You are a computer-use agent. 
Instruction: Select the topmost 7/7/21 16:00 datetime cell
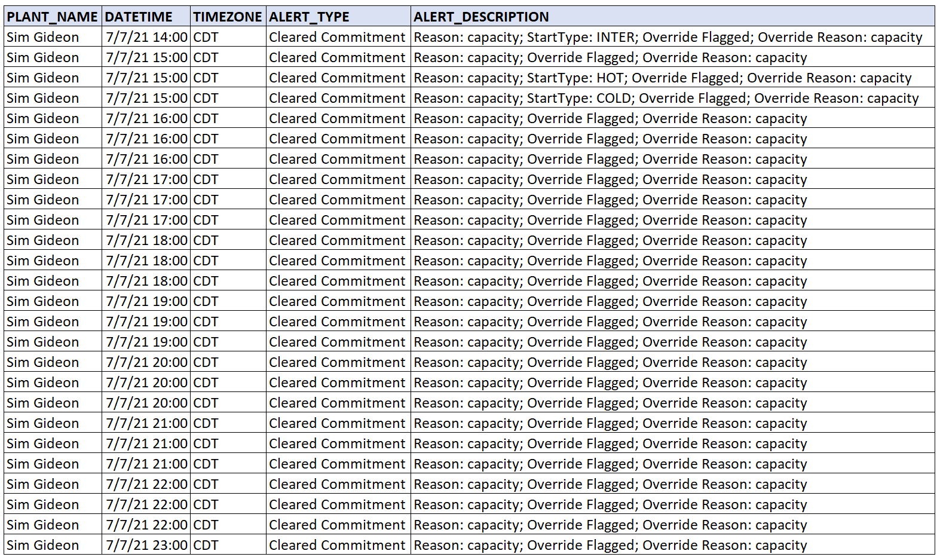(146, 118)
